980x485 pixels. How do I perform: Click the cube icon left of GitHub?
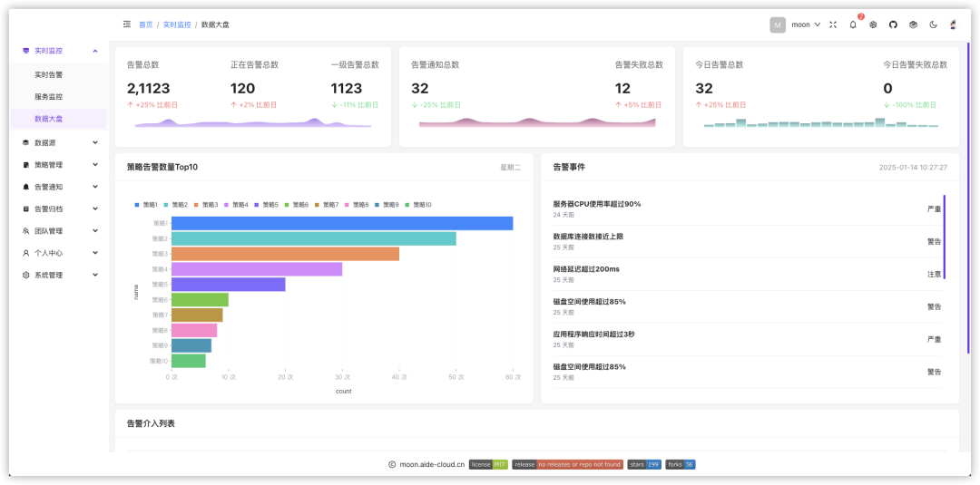(873, 25)
